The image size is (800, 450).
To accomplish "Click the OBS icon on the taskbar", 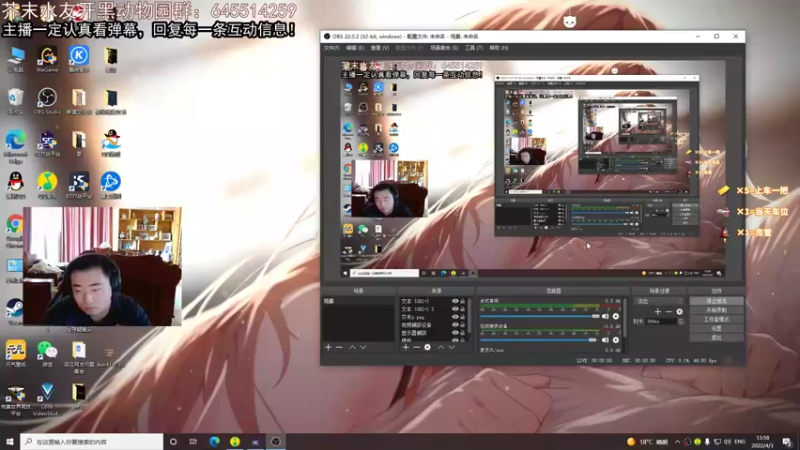I will (276, 442).
